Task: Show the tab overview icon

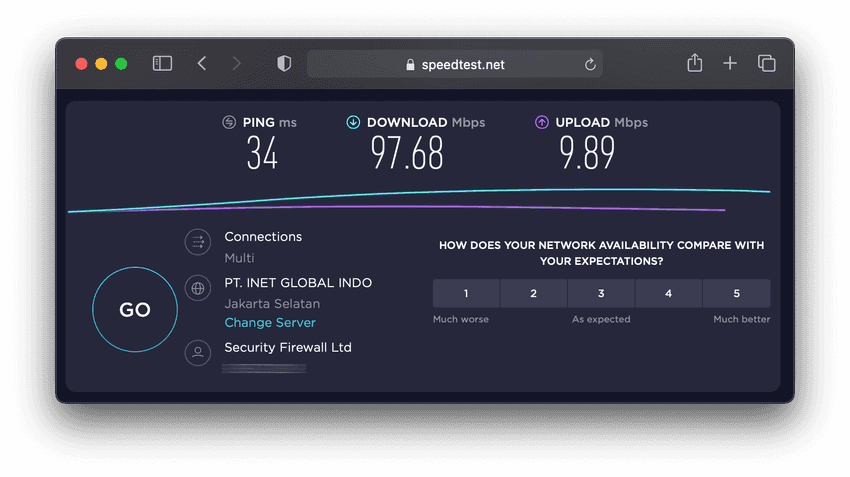Action: pos(767,64)
